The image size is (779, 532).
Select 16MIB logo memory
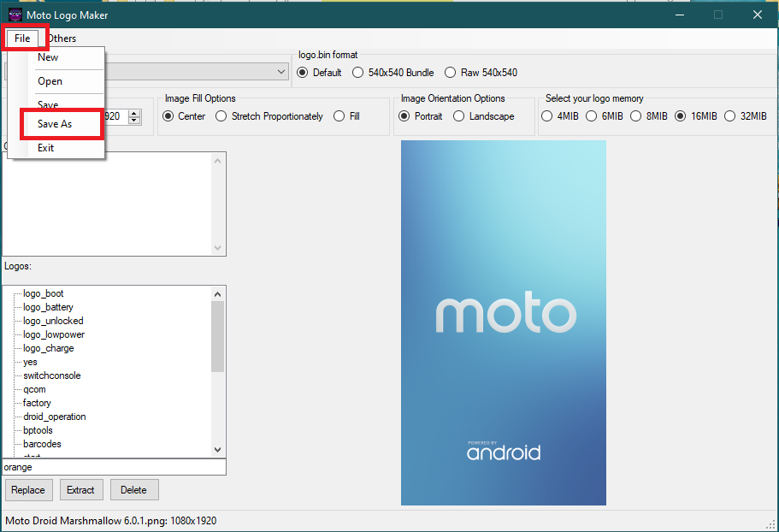click(695, 116)
